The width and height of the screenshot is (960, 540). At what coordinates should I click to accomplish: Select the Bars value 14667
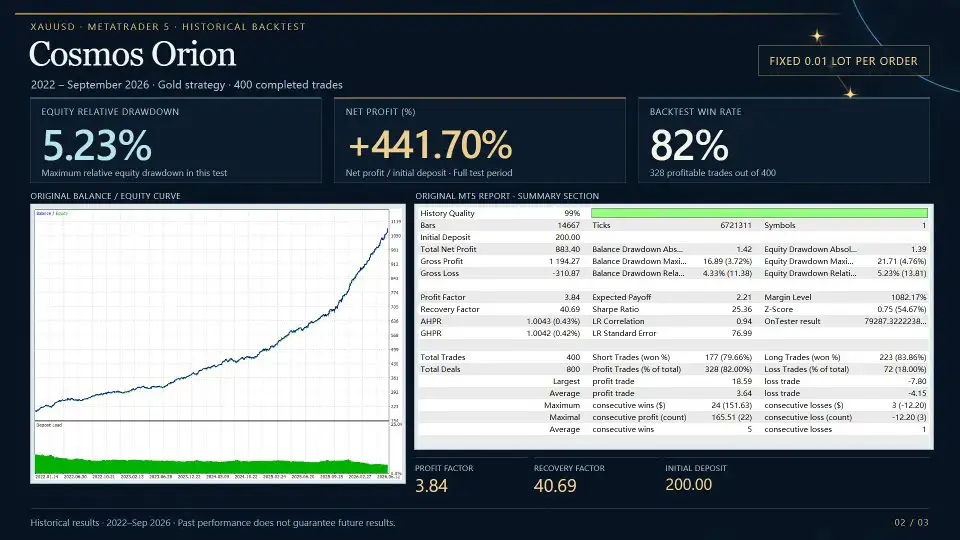568,225
